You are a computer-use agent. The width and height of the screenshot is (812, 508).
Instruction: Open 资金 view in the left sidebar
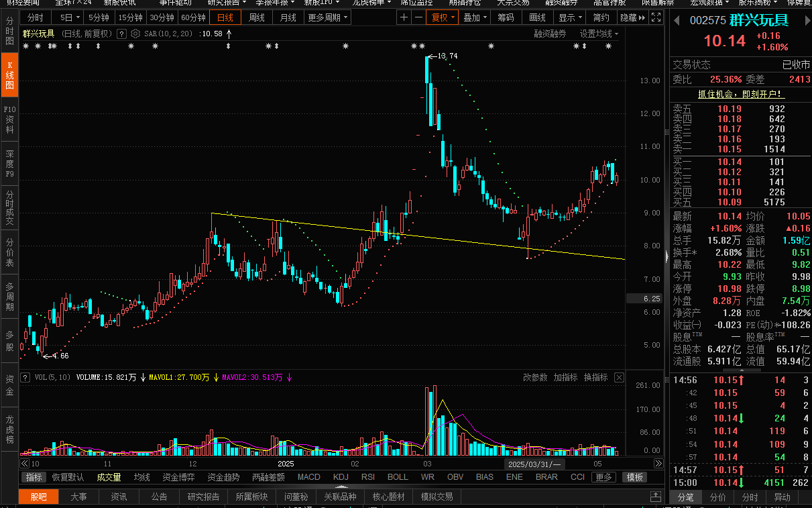pos(9,385)
